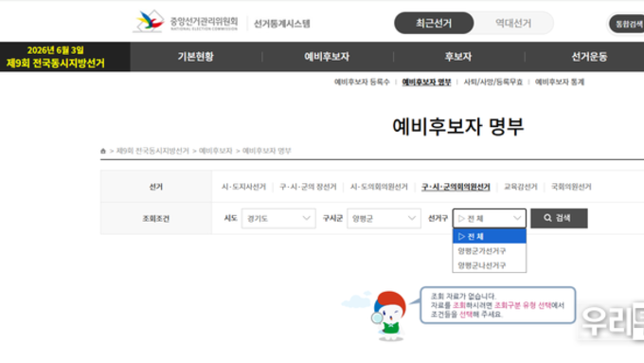
Task: Click the home icon in breadcrumb
Action: [x=103, y=151]
